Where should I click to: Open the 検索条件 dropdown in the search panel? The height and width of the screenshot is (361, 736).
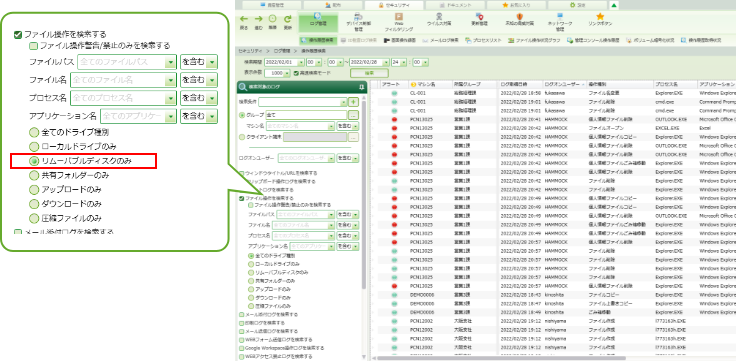coord(302,102)
